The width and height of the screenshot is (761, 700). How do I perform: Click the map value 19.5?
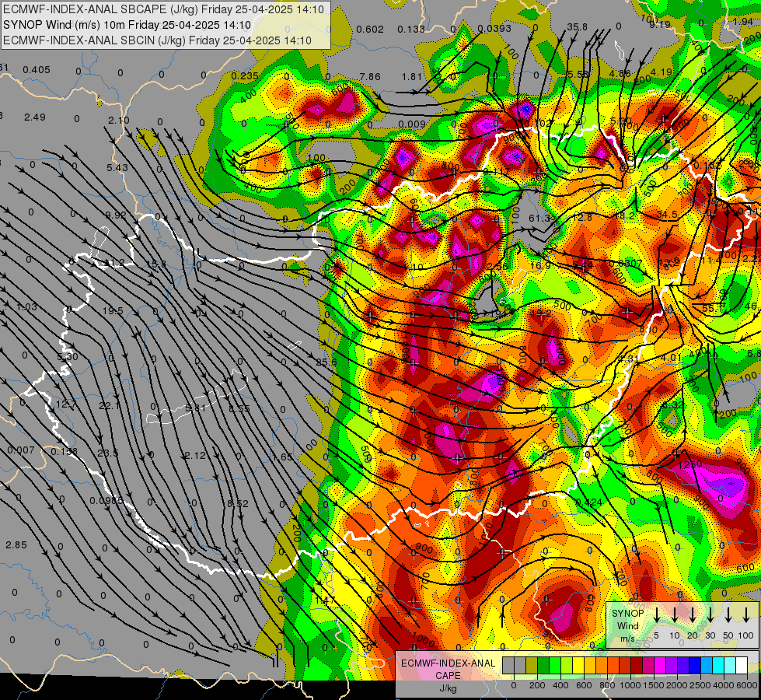pos(113,310)
